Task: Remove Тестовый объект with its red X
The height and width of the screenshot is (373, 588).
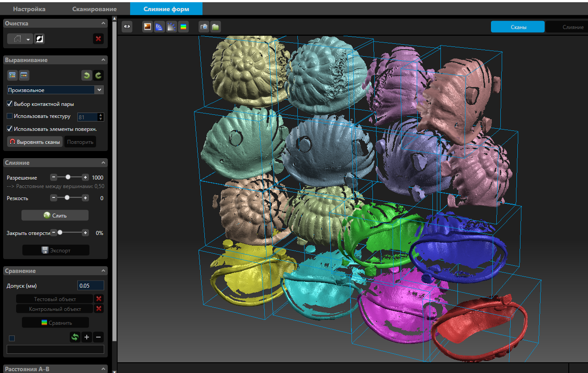Action: [99, 299]
